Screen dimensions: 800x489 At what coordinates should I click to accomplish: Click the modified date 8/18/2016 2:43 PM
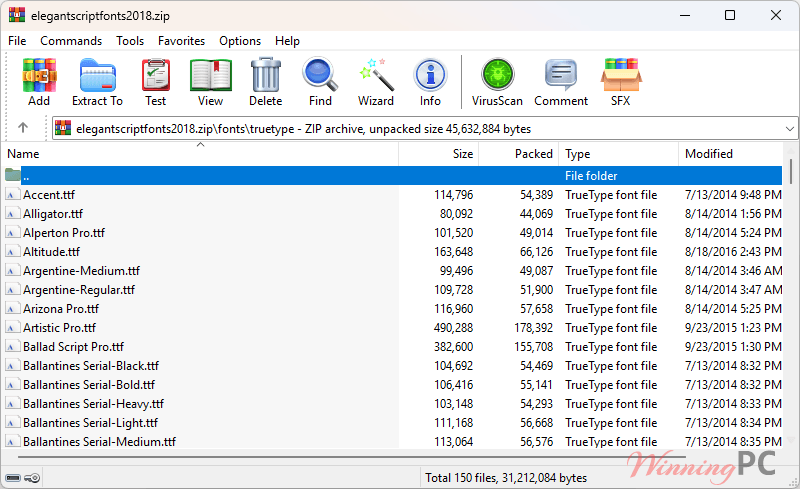click(733, 252)
